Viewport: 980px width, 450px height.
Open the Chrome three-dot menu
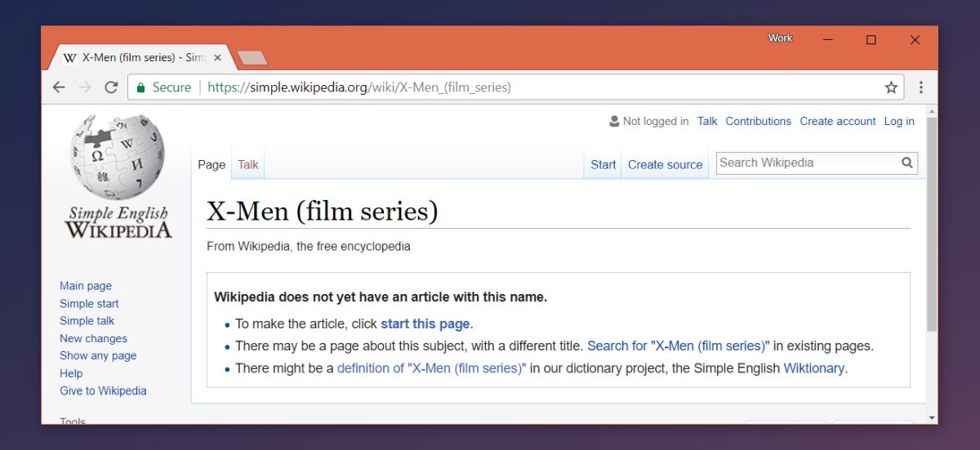pos(920,87)
